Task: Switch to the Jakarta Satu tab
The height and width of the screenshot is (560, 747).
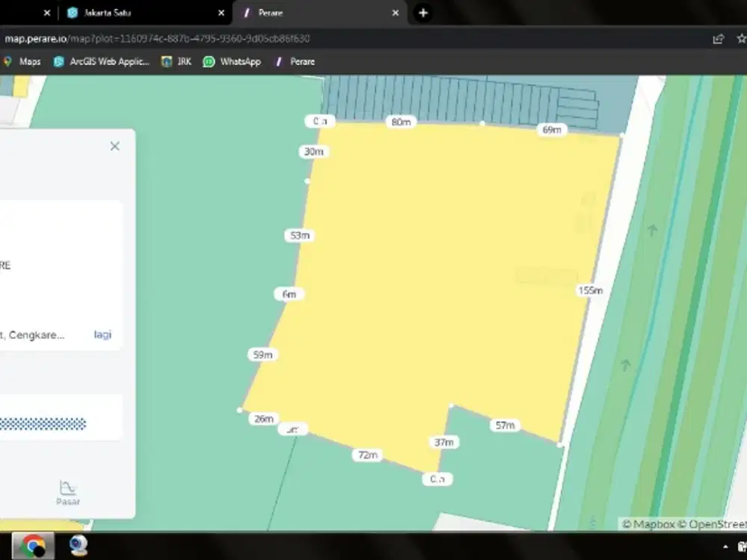Action: coord(134,13)
